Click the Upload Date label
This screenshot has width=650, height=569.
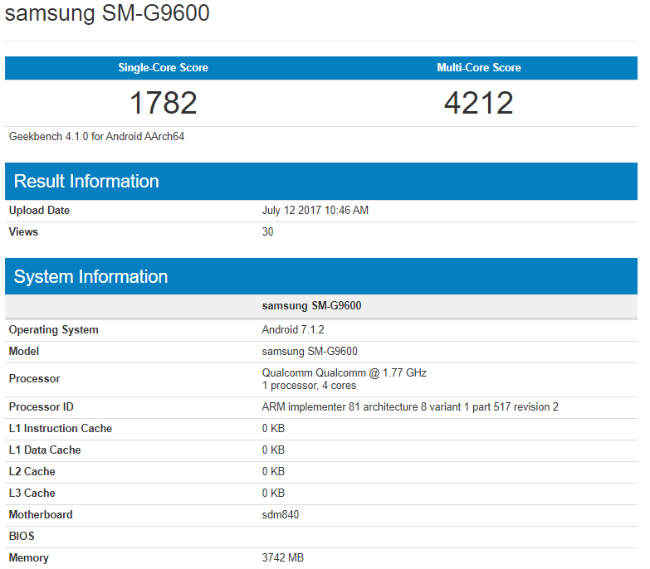(39, 210)
